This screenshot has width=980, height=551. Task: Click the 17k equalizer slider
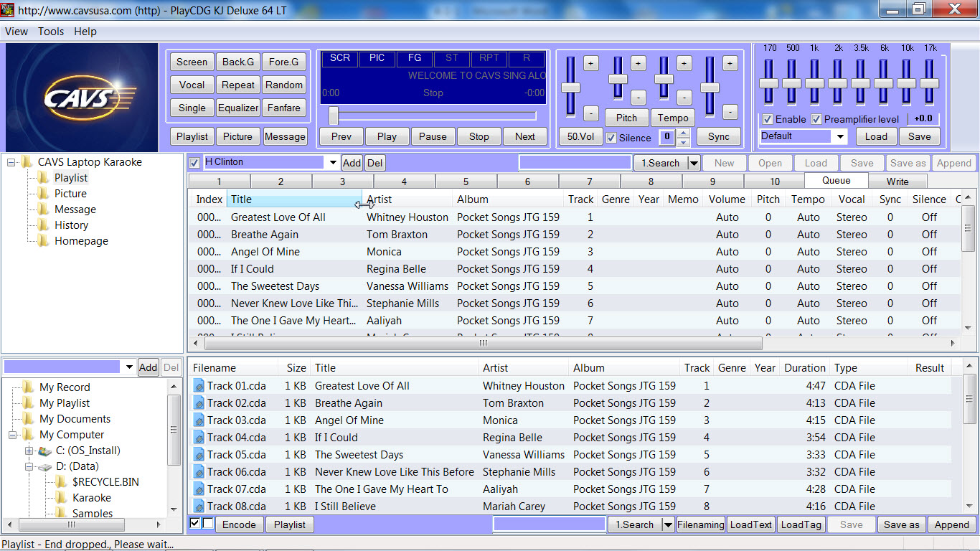930,83
